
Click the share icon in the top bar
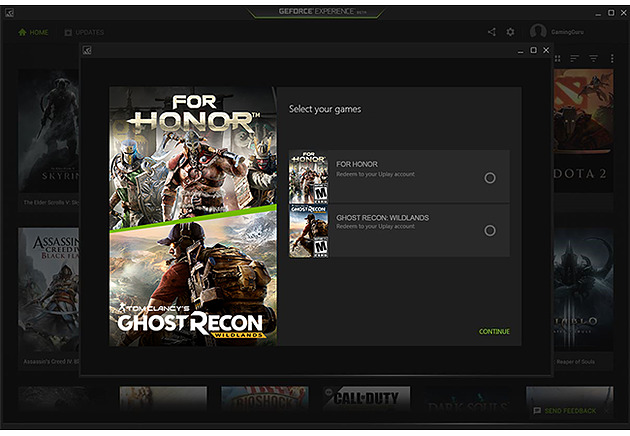[x=491, y=32]
